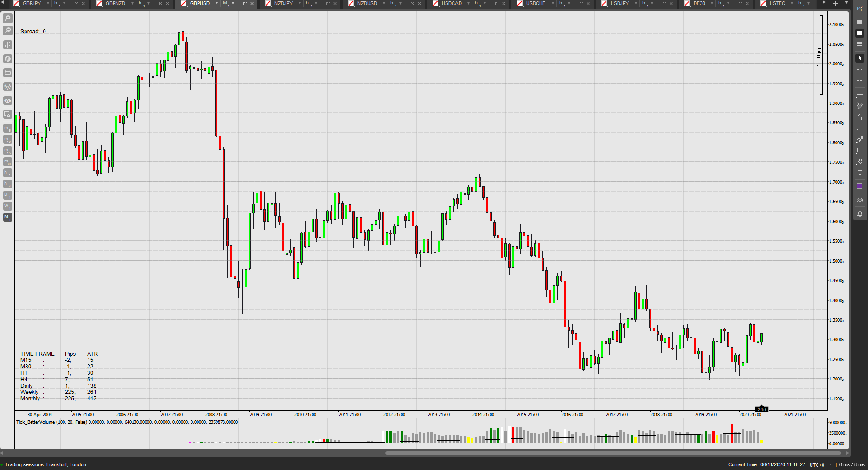Screen dimensions: 868x470
Task: Expand GBPUSD timeframe M1 dropdown arrow
Action: pos(233,4)
